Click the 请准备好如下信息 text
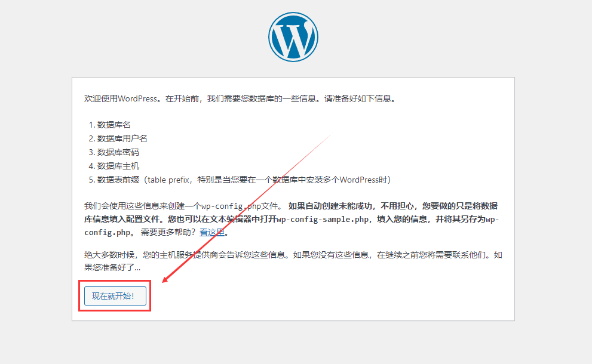The width and height of the screenshot is (592, 364). (360, 98)
